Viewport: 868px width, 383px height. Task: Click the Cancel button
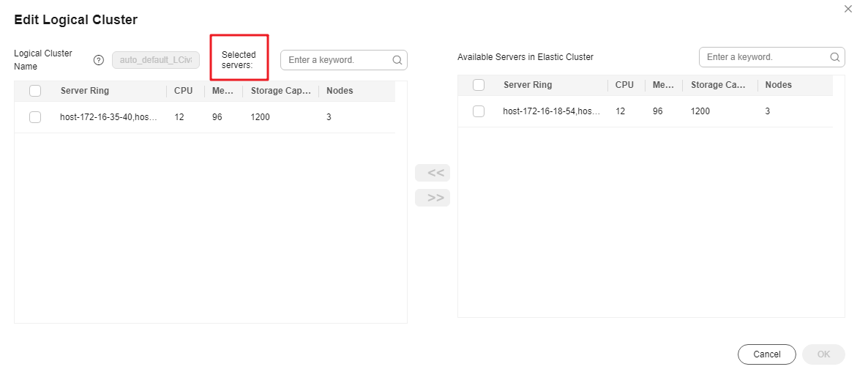[x=767, y=354]
